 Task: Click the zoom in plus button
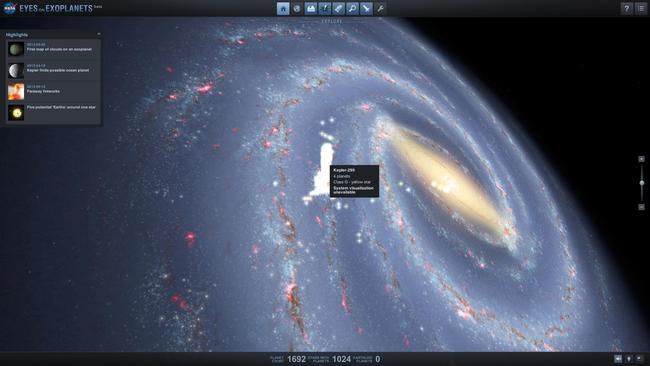[641, 159]
